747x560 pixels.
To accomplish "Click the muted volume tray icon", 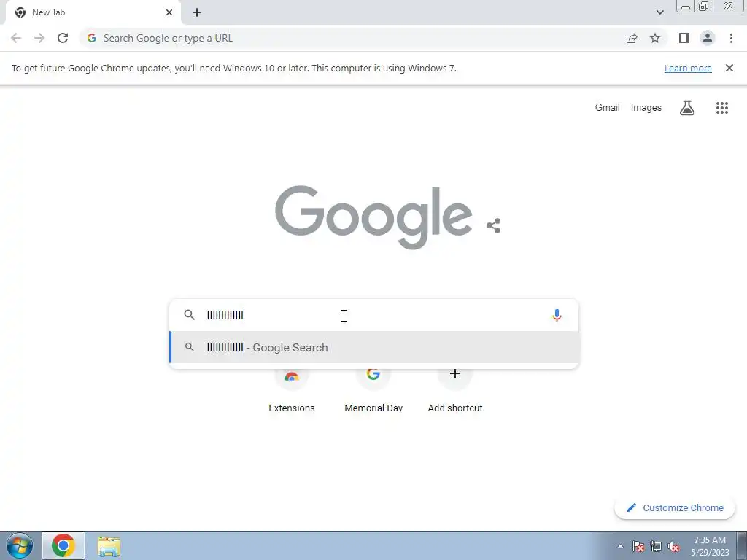I will click(673, 546).
